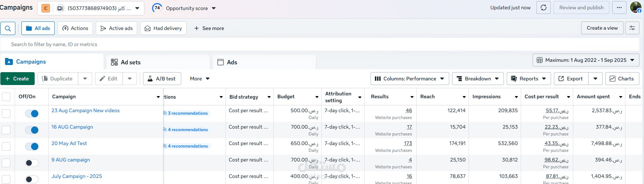This screenshot has height=184, width=644.
Task: Click the A/B test flask button
Action: [x=162, y=79]
